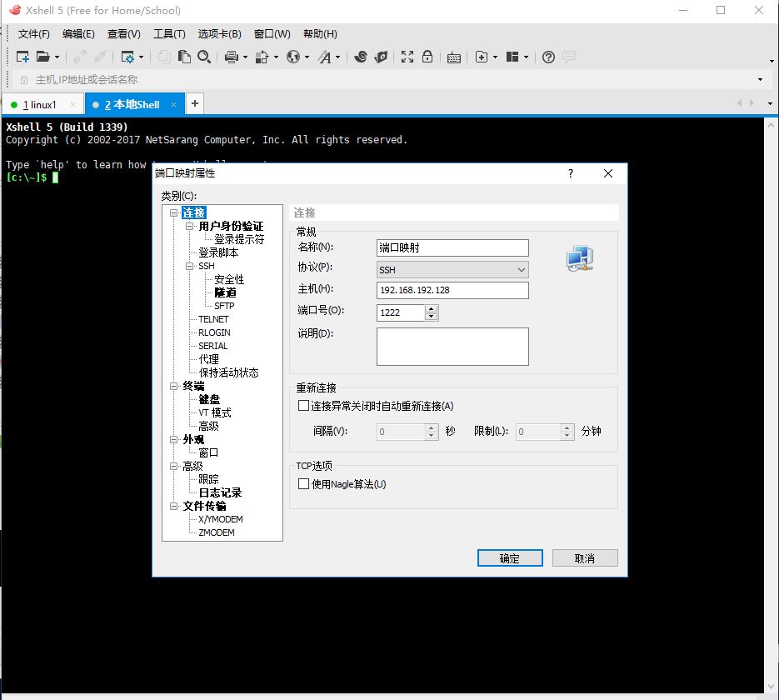Open the address bar dropdown arrow
The height and width of the screenshot is (700, 779).
tap(760, 79)
